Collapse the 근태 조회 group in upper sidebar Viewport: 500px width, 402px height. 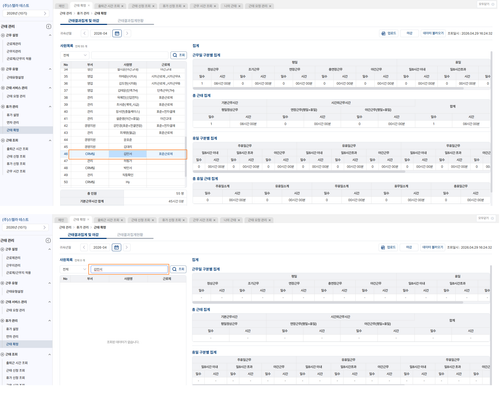tap(50, 140)
